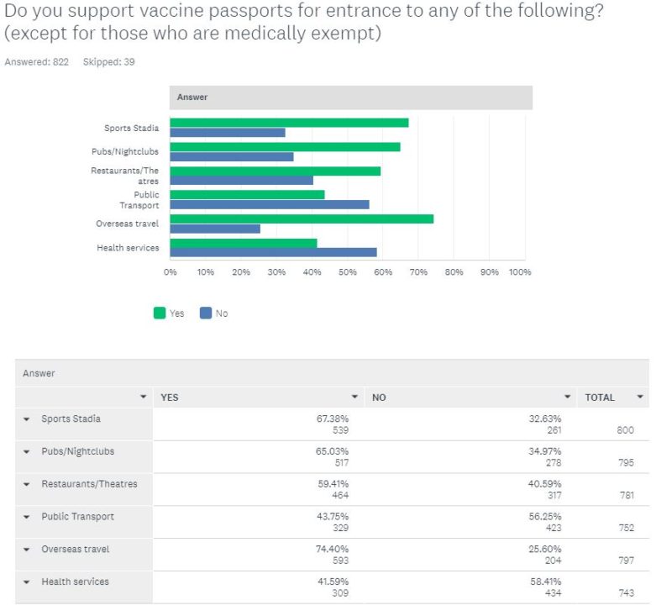Image resolution: width=672 pixels, height=616 pixels.
Task: Click the blue No legend swatch
Action: pos(206,313)
